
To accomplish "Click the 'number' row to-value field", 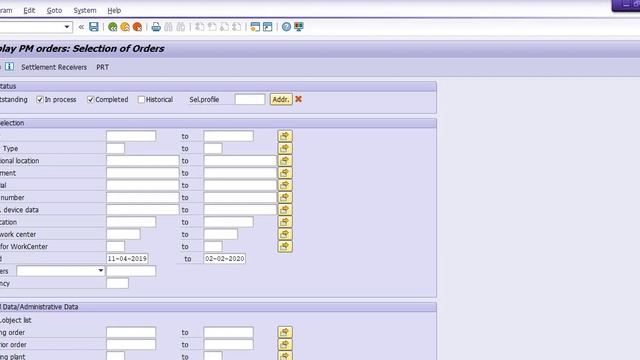I will point(240,197).
